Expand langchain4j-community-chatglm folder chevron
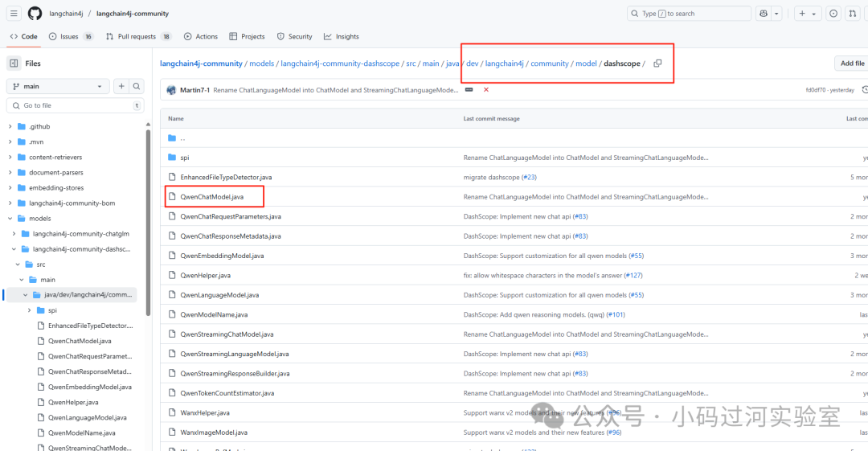868x451 pixels. pyautogui.click(x=14, y=234)
